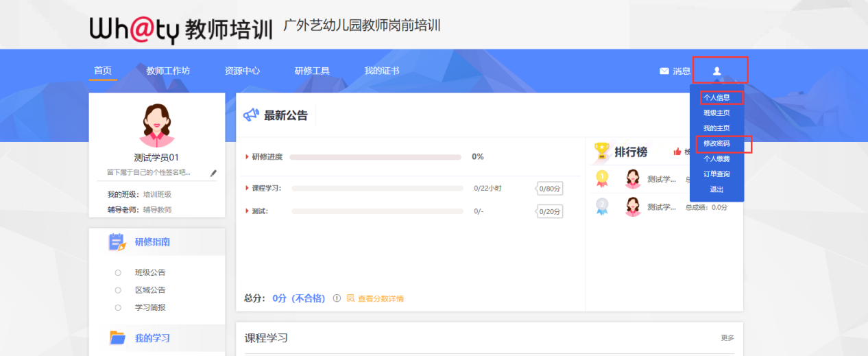Choose 退出 to log out

(716, 189)
